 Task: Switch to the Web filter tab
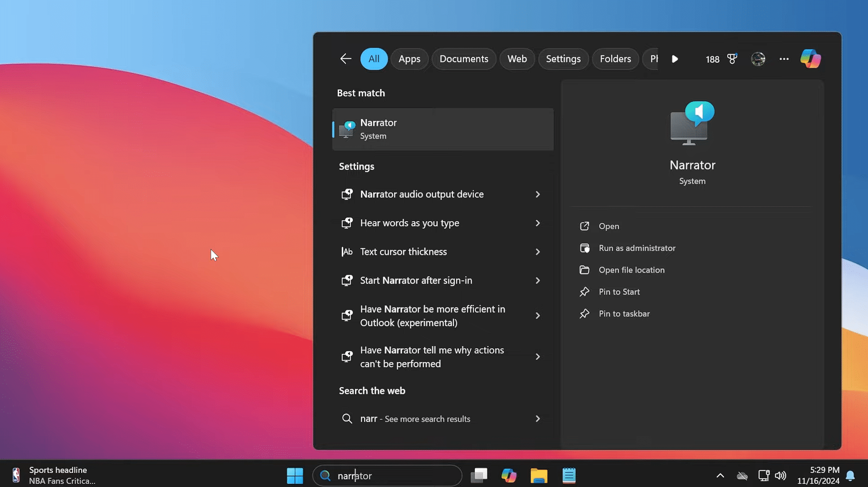[517, 59]
